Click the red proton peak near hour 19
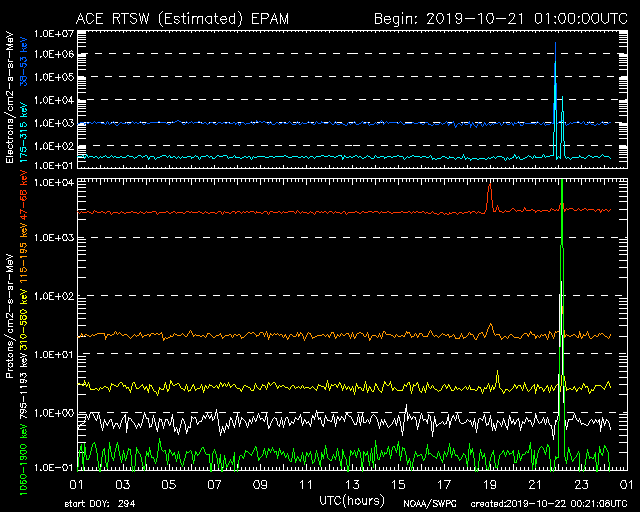 pos(489,192)
